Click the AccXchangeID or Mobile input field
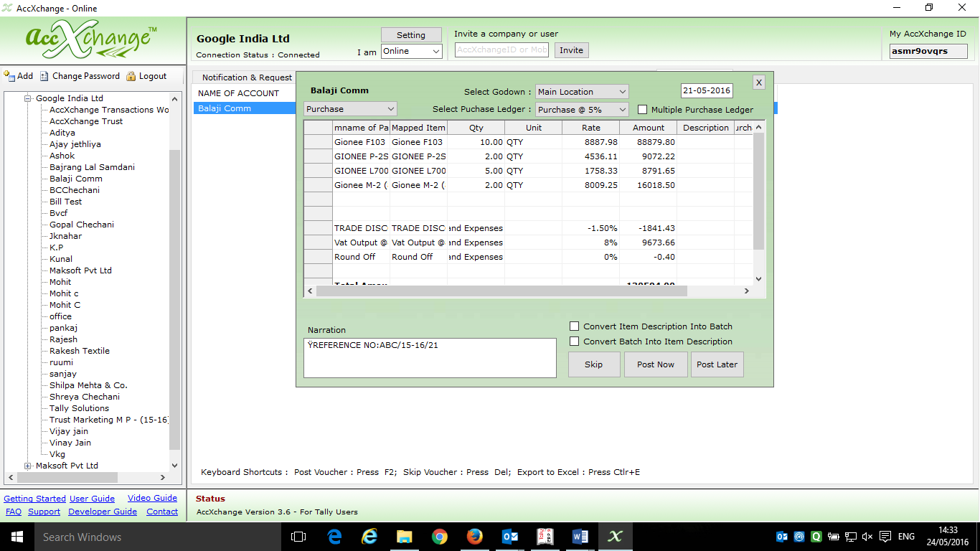 coord(502,50)
